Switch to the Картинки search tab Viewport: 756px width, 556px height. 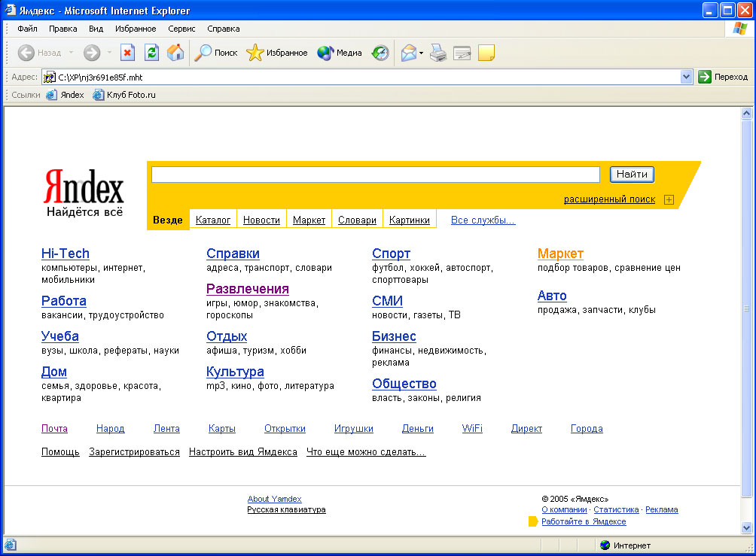410,220
